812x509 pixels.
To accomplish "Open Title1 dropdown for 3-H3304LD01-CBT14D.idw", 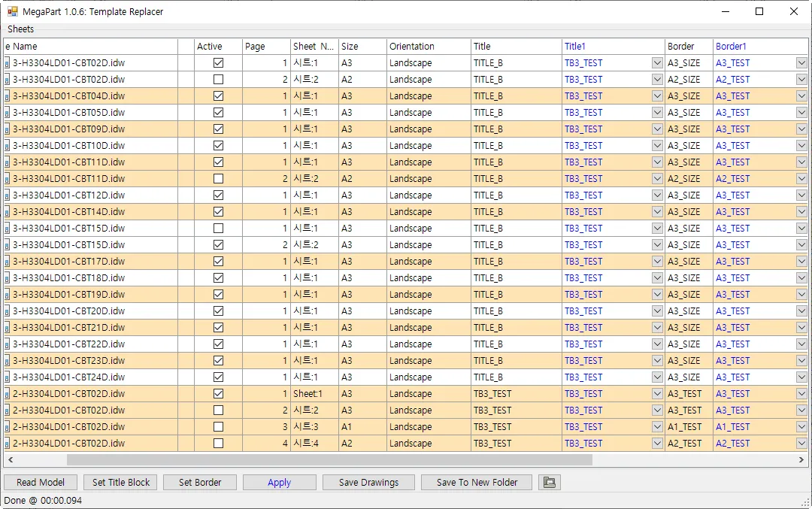I will 657,212.
